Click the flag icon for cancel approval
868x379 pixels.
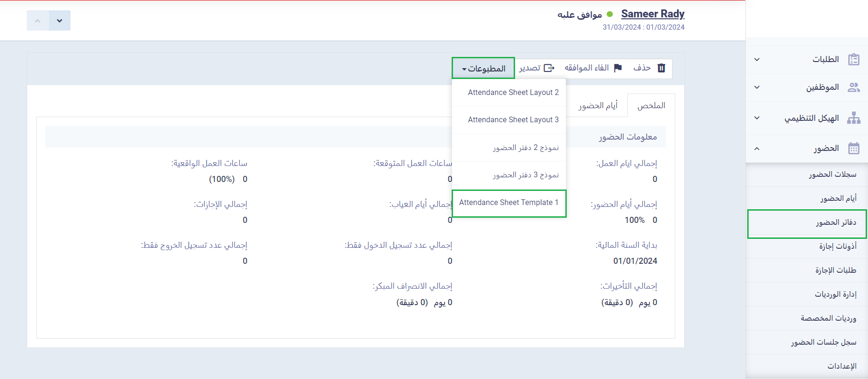(618, 68)
